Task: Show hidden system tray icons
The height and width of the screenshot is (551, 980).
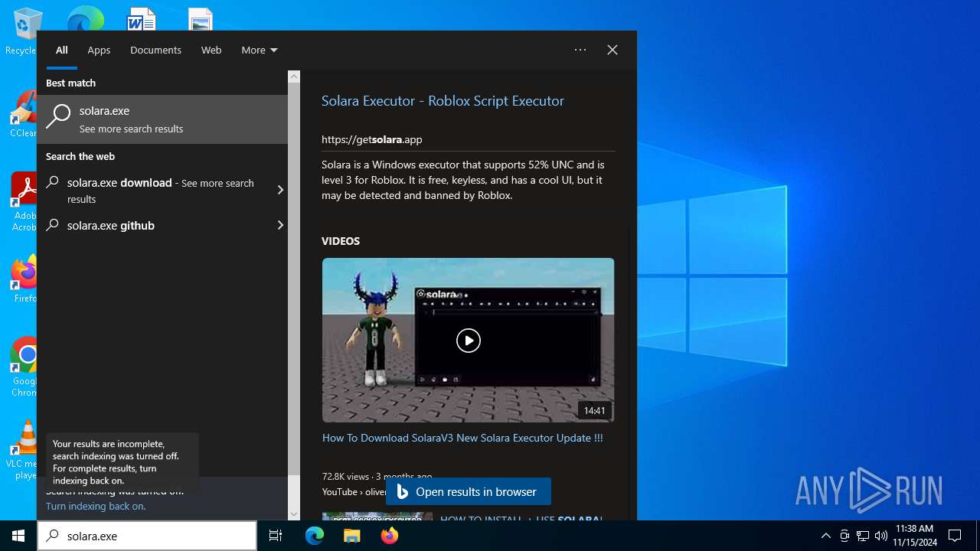Action: pyautogui.click(x=825, y=536)
